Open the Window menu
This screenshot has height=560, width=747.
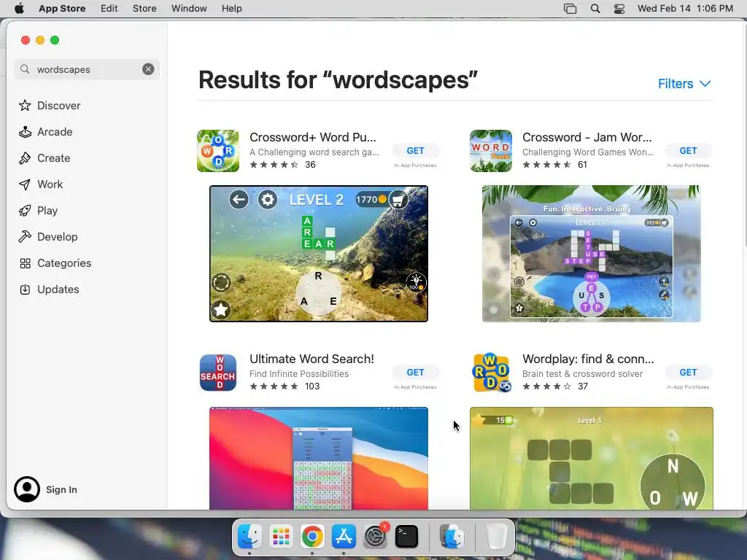coord(189,9)
